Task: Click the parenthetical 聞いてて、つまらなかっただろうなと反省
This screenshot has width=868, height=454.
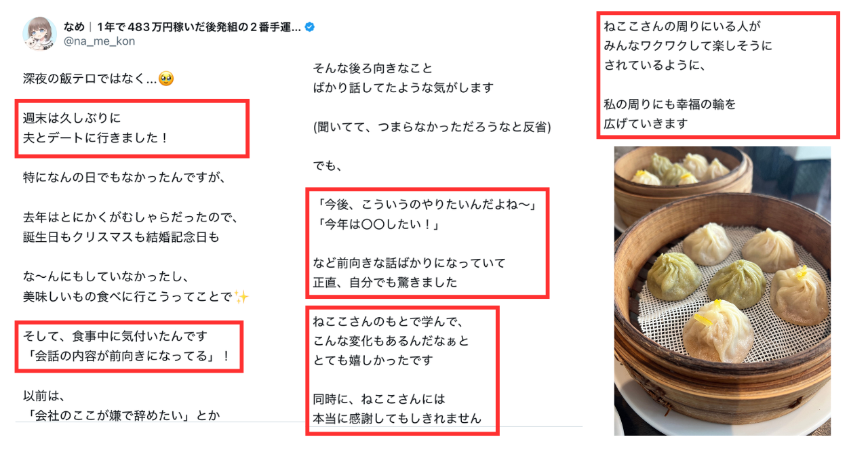Action: 432,127
